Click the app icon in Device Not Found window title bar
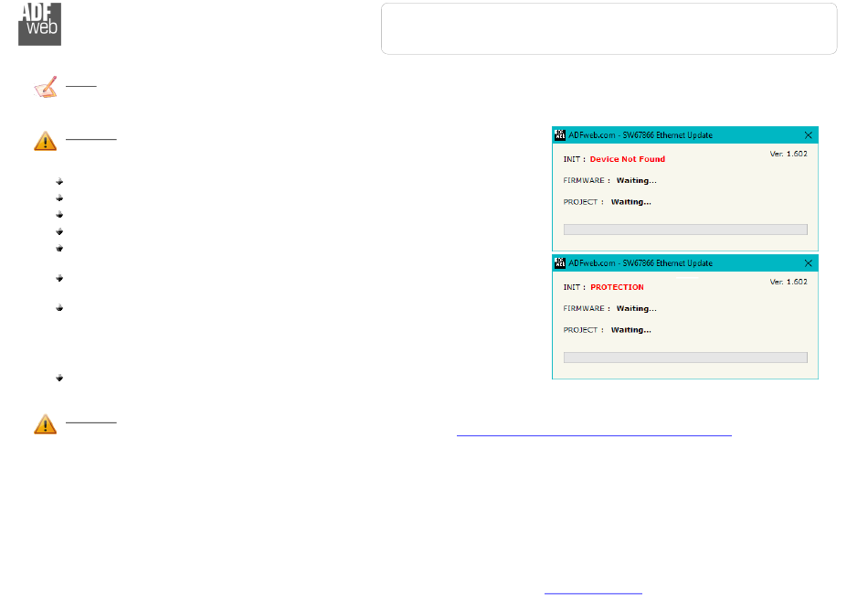This screenshot has width=868, height=598. [560, 134]
